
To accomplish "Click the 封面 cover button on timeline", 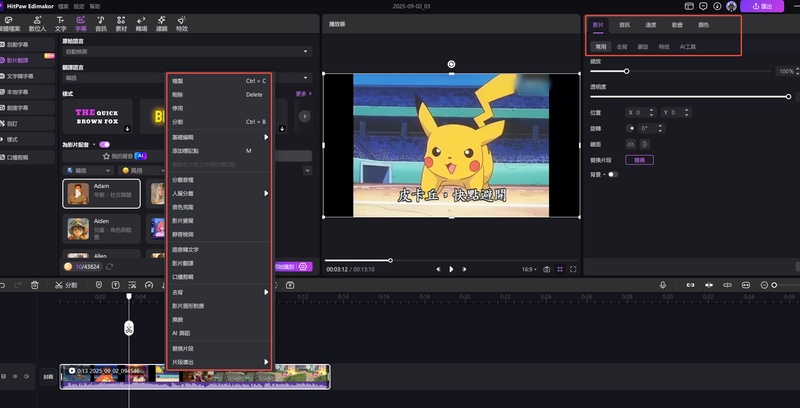I will 48,377.
